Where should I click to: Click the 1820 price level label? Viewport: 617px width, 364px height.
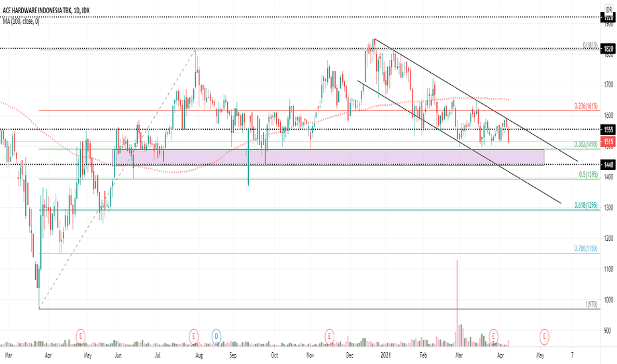pos(608,49)
